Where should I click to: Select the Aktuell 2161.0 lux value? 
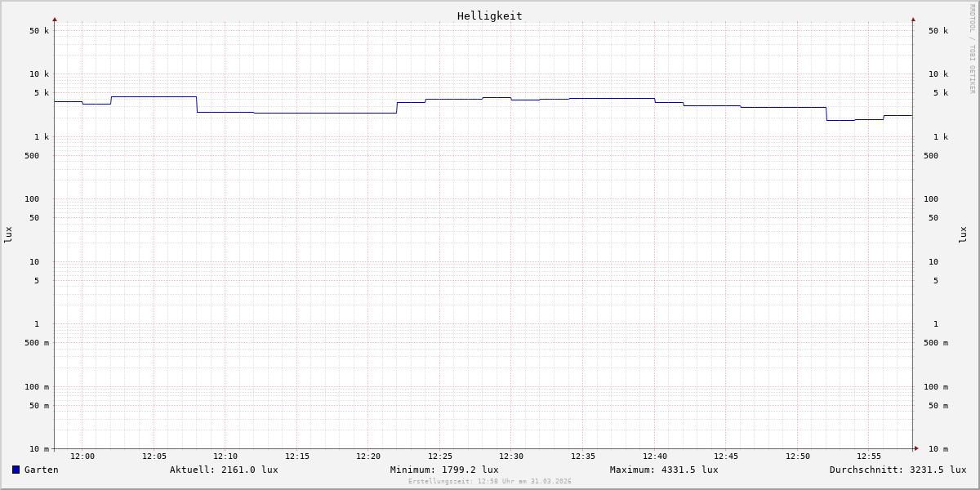(x=224, y=470)
